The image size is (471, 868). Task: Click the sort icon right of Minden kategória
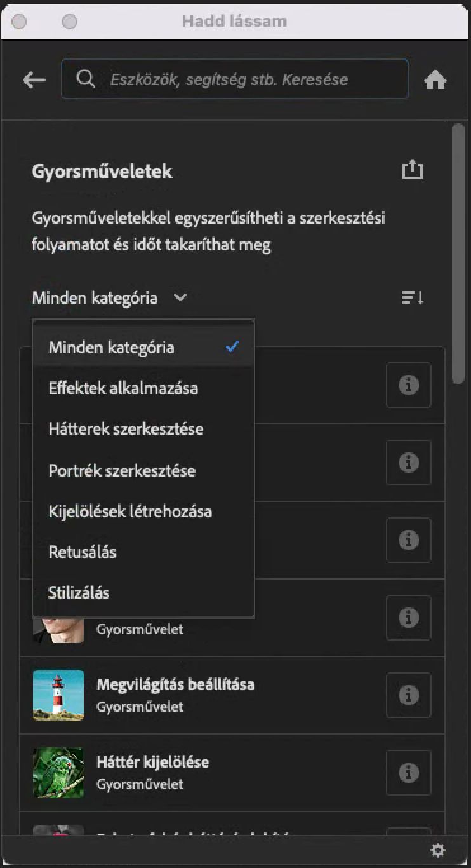[x=412, y=297]
